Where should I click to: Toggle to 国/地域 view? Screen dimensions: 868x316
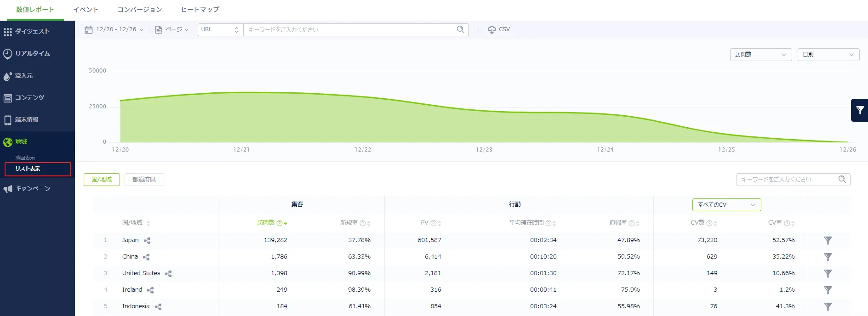102,180
